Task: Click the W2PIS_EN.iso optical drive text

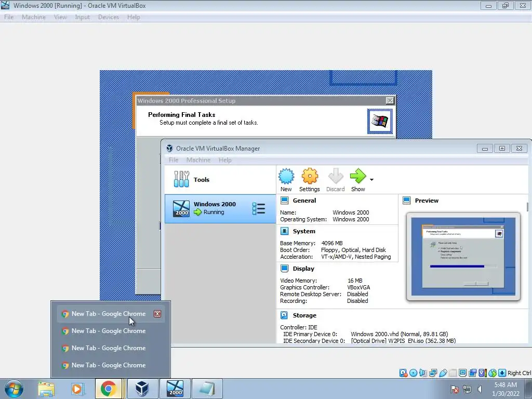Action: pyautogui.click(x=403, y=341)
